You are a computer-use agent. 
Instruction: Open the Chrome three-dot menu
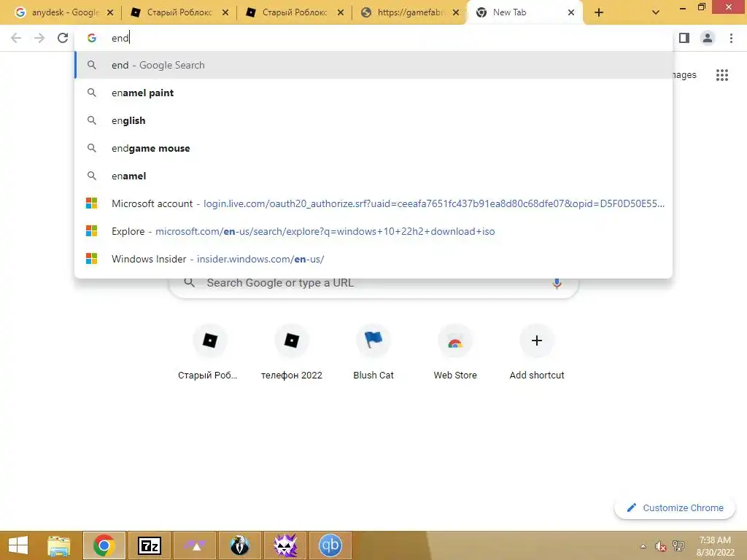(731, 38)
